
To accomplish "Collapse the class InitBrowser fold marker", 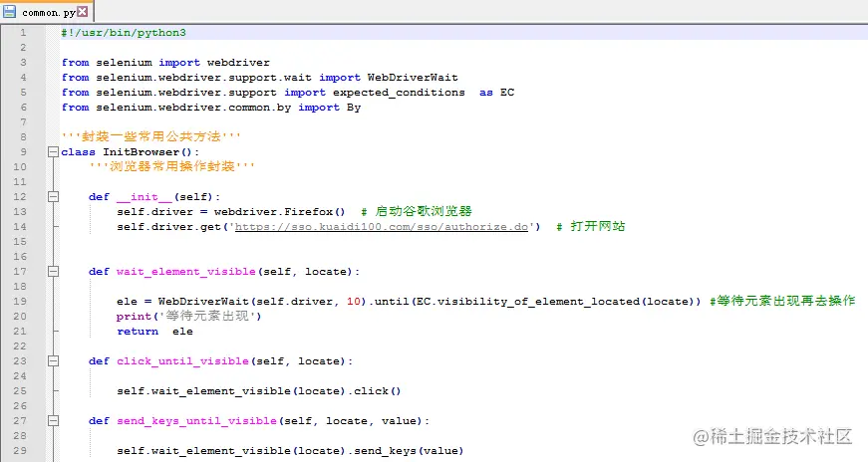I will coord(53,151).
